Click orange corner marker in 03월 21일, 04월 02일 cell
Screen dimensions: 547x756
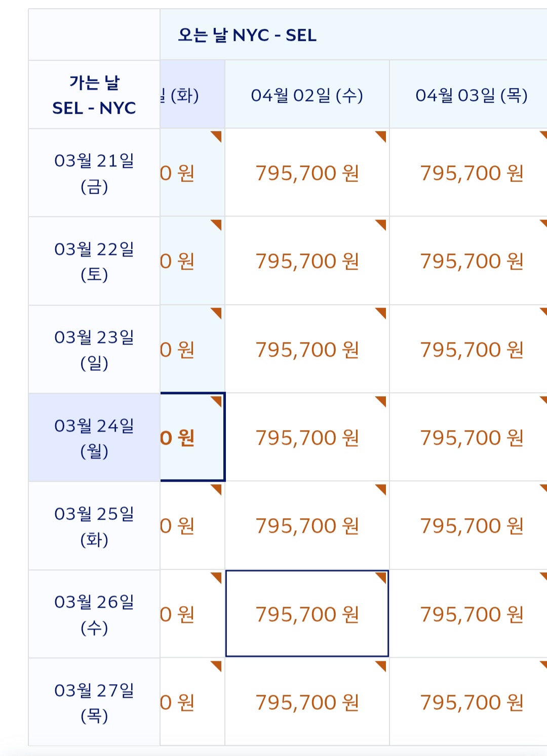coord(382,136)
